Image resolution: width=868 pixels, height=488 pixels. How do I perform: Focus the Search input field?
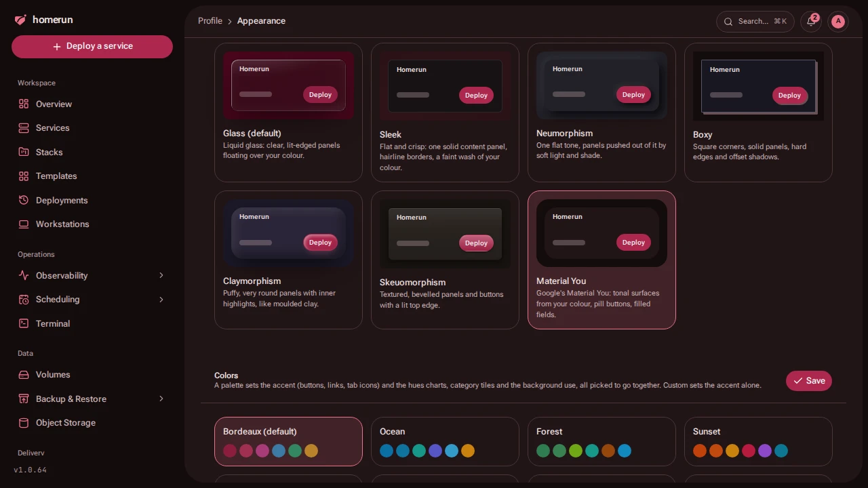pyautogui.click(x=755, y=22)
